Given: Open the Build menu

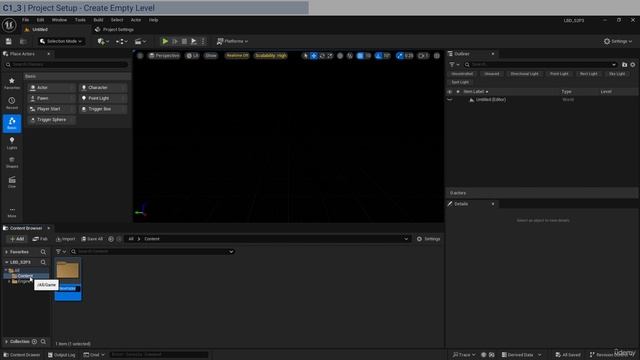Looking at the screenshot, I should 98,20.
